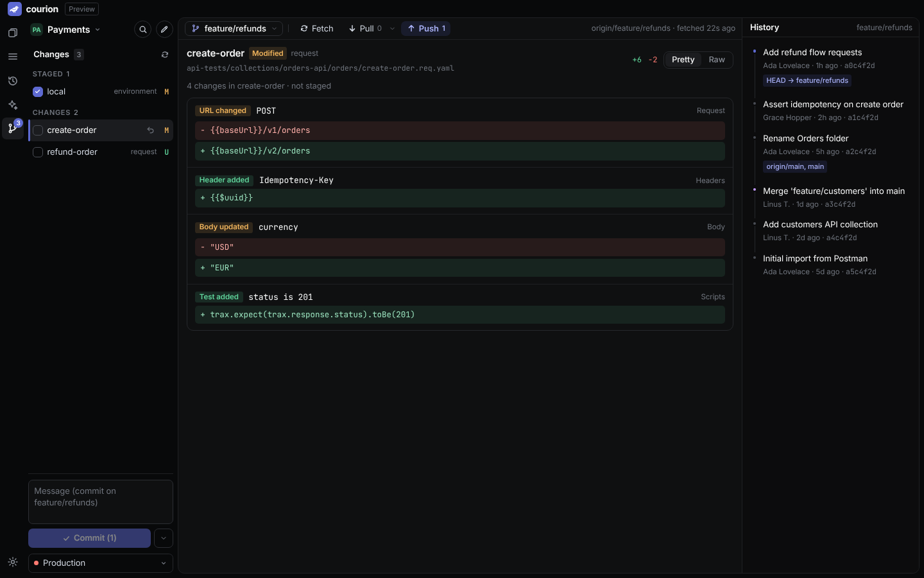The width and height of the screenshot is (924, 578).
Task: Unstage the local environment checkbox
Action: [x=38, y=92]
